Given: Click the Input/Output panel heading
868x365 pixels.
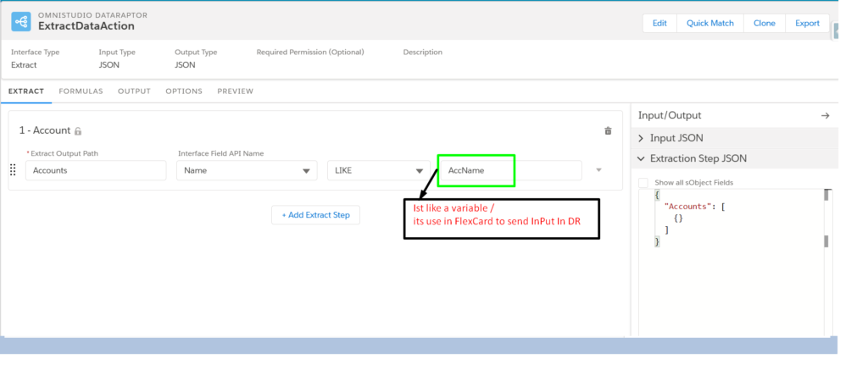Looking at the screenshot, I should pyautogui.click(x=670, y=115).
